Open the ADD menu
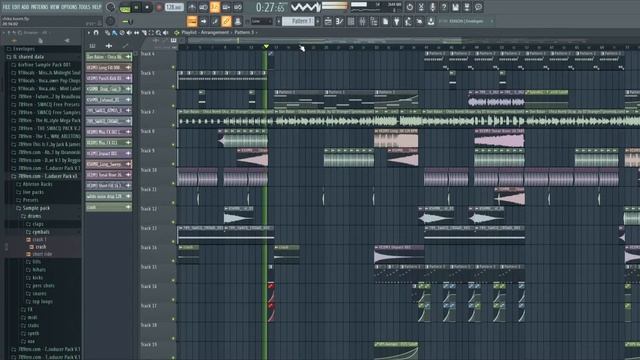 [x=25, y=7]
